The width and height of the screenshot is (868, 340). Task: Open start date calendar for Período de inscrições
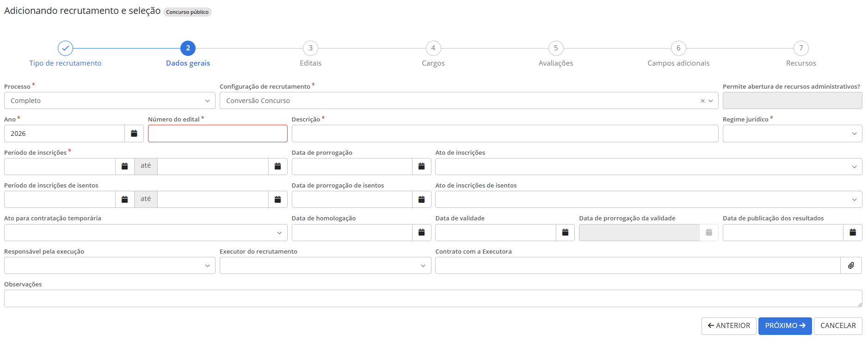coord(125,166)
